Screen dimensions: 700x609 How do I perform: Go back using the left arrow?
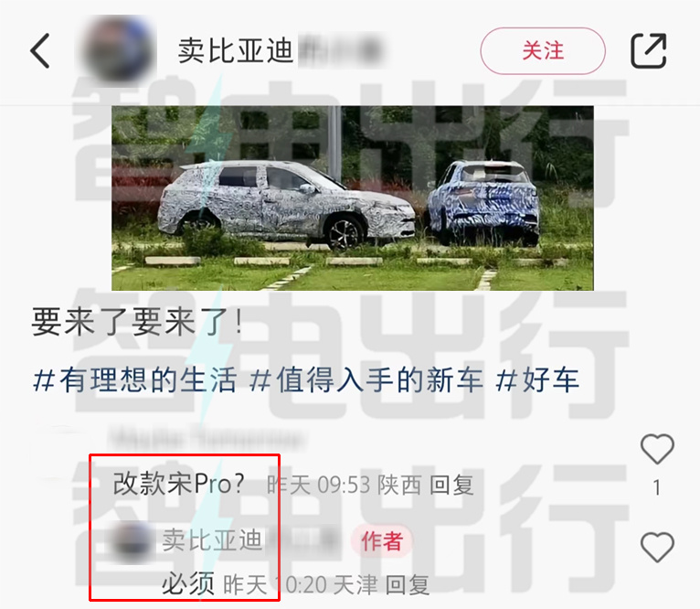[x=40, y=51]
